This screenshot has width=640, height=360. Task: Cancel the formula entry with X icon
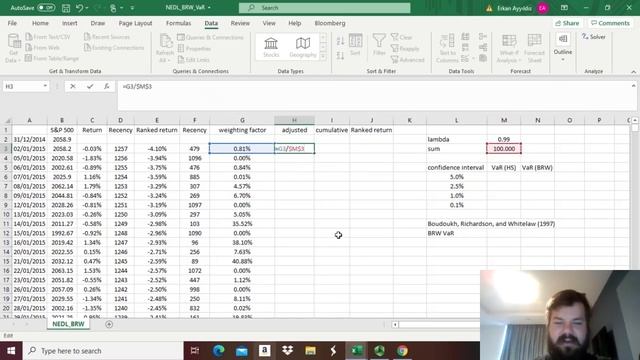(73, 86)
